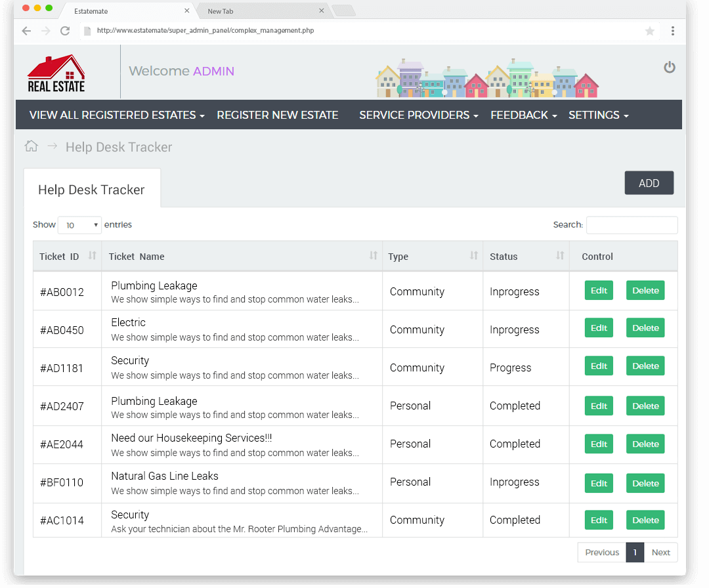Screen dimensions: 709x588
Task: Open the Settings dropdown menu
Action: 598,115
